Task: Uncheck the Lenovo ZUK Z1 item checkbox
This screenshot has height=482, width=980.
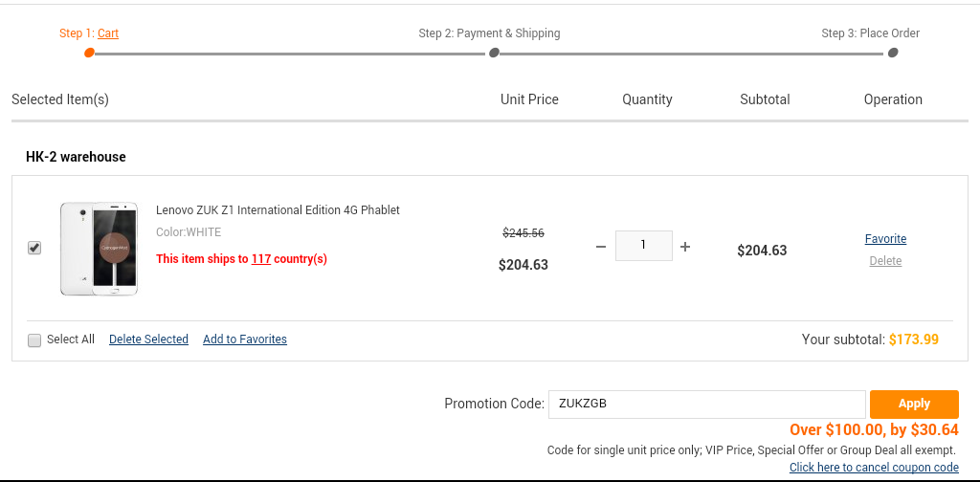Action: [x=34, y=248]
